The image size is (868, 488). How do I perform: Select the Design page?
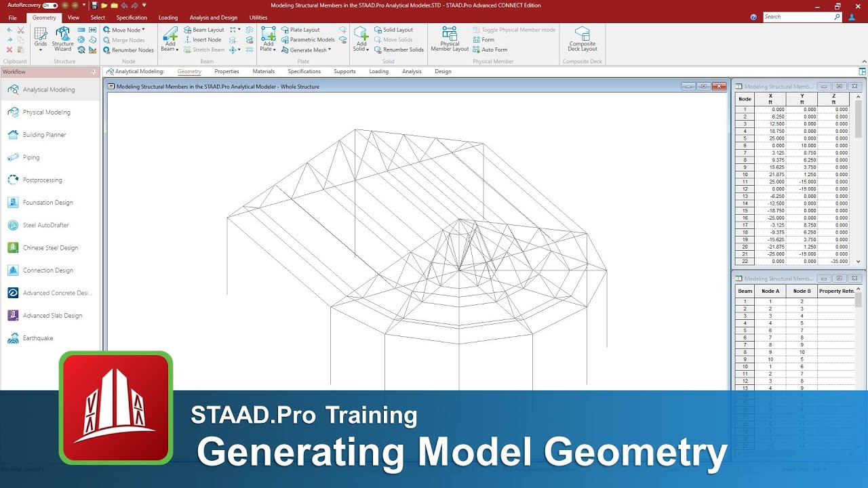(443, 71)
